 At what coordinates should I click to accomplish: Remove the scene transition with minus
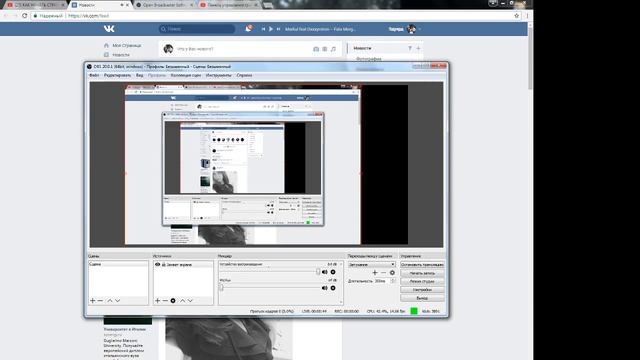pyautogui.click(x=383, y=273)
